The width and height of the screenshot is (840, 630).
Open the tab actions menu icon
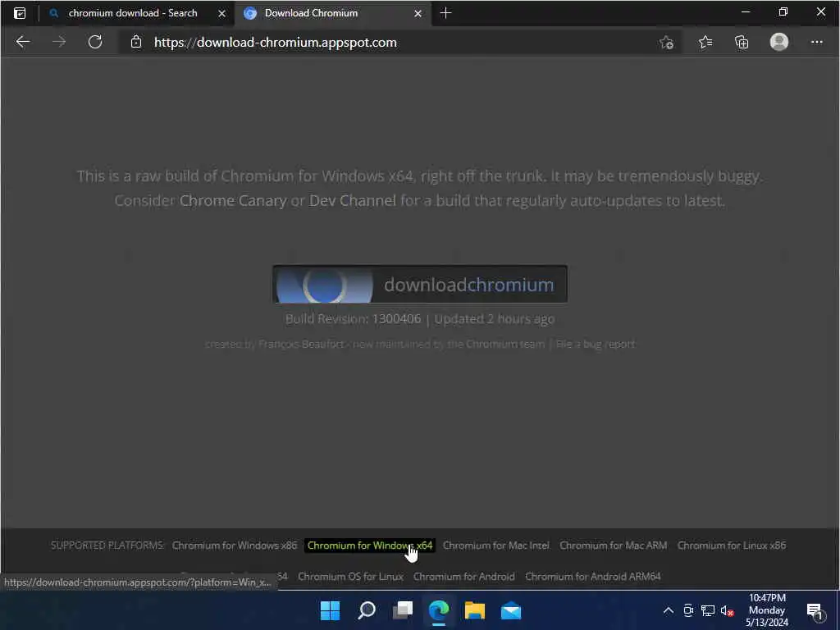point(20,13)
